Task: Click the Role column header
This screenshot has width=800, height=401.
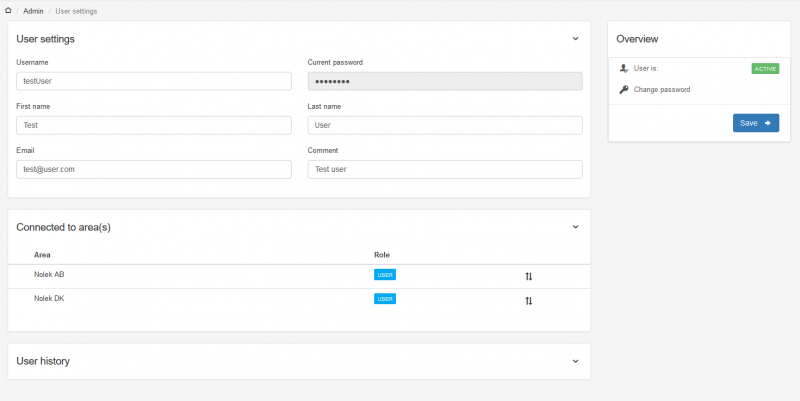Action: coord(382,255)
